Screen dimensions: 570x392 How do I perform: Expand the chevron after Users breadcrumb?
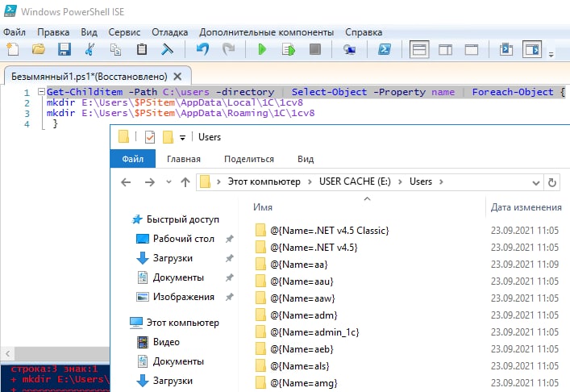441,181
